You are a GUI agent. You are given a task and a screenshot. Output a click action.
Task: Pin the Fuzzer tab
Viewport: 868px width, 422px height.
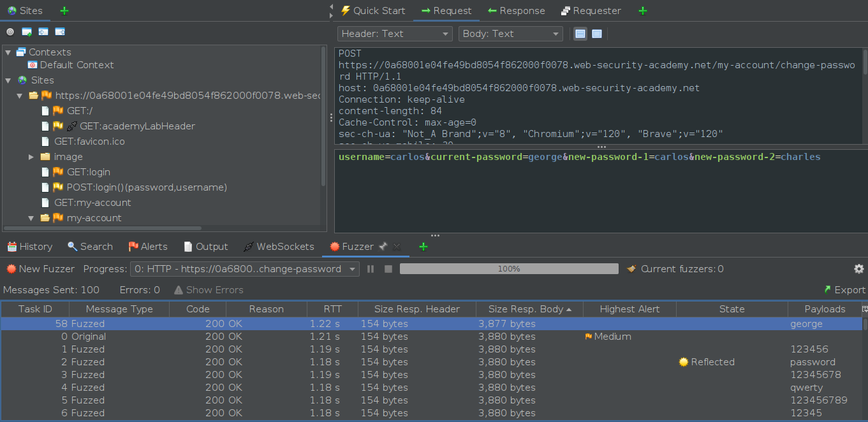[383, 247]
